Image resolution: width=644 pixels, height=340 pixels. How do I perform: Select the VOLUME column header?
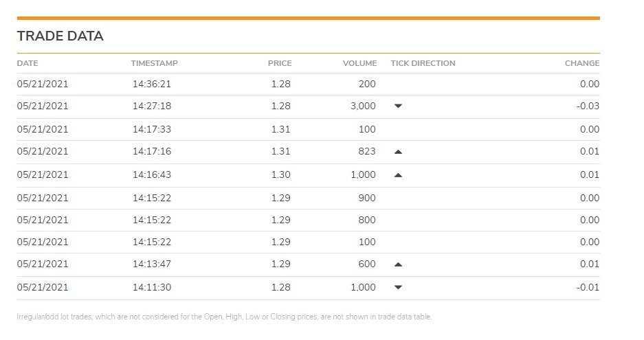click(359, 63)
